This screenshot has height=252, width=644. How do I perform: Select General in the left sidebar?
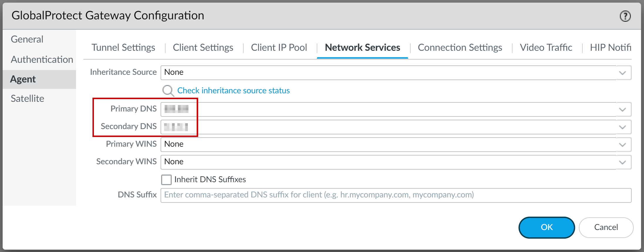point(27,39)
